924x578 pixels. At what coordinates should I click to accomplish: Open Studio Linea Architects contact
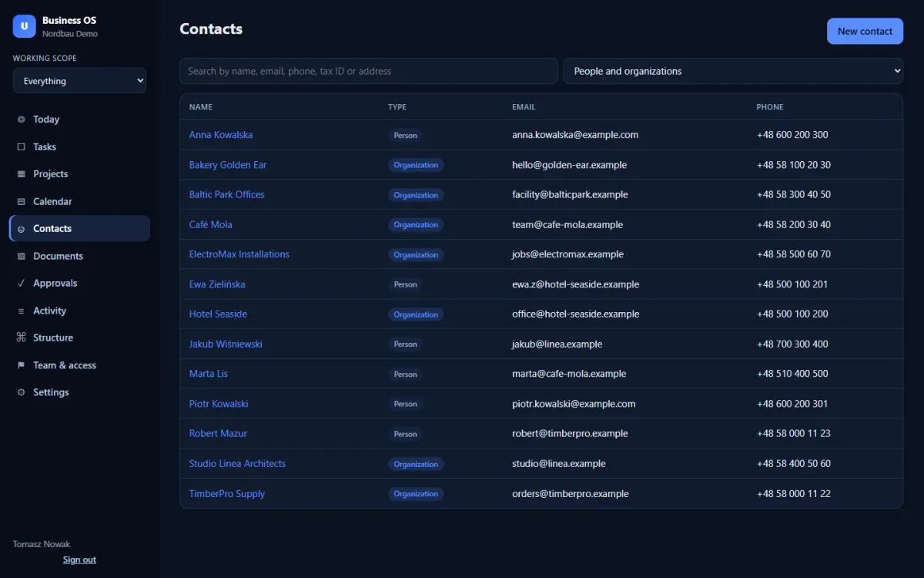point(237,464)
